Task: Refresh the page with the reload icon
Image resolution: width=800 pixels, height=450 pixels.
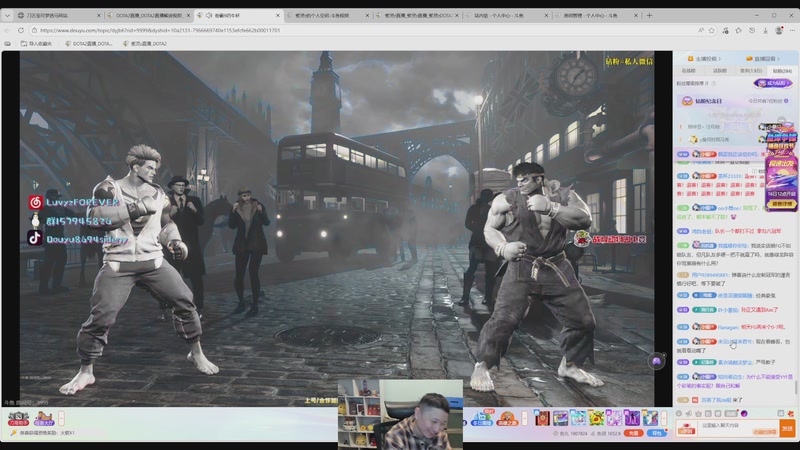Action: [x=21, y=30]
